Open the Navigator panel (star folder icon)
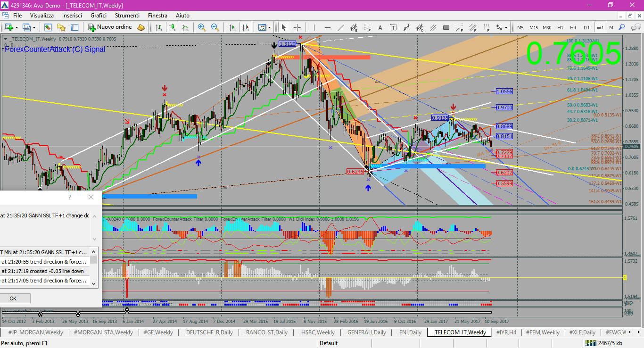The height and width of the screenshot is (348, 644). pyautogui.click(x=61, y=27)
